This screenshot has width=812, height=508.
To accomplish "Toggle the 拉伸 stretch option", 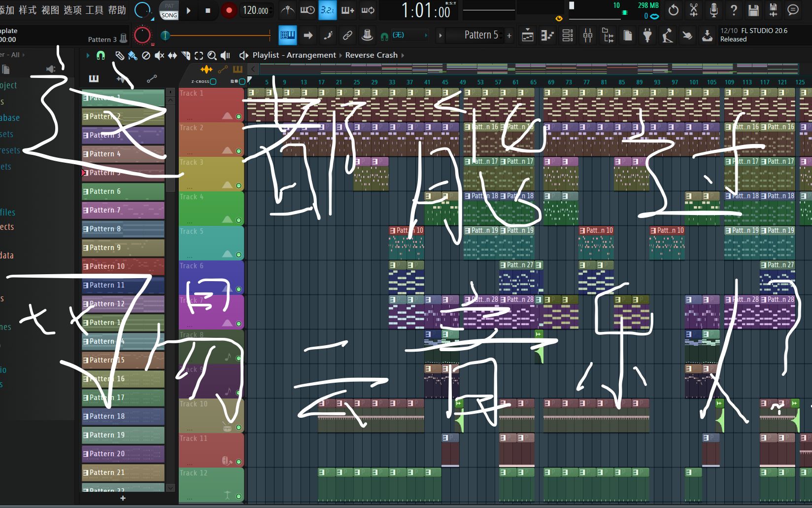I will (x=241, y=82).
